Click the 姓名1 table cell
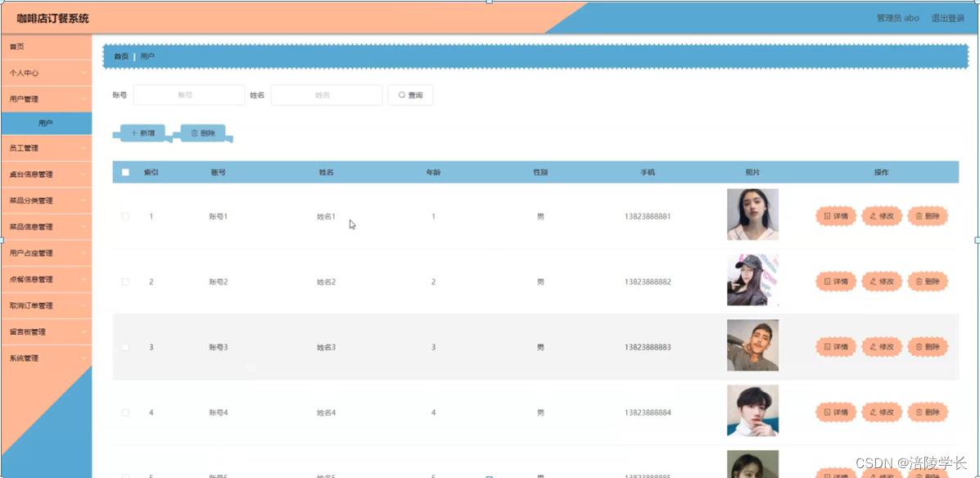Viewport: 980px width, 478px height. pos(326,216)
